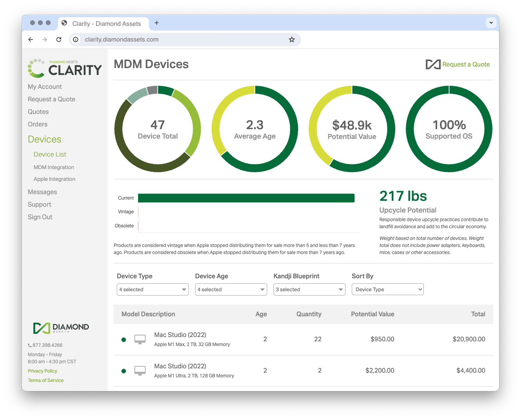Select Devices in the sidebar
The height and width of the screenshot is (420, 521).
(45, 139)
